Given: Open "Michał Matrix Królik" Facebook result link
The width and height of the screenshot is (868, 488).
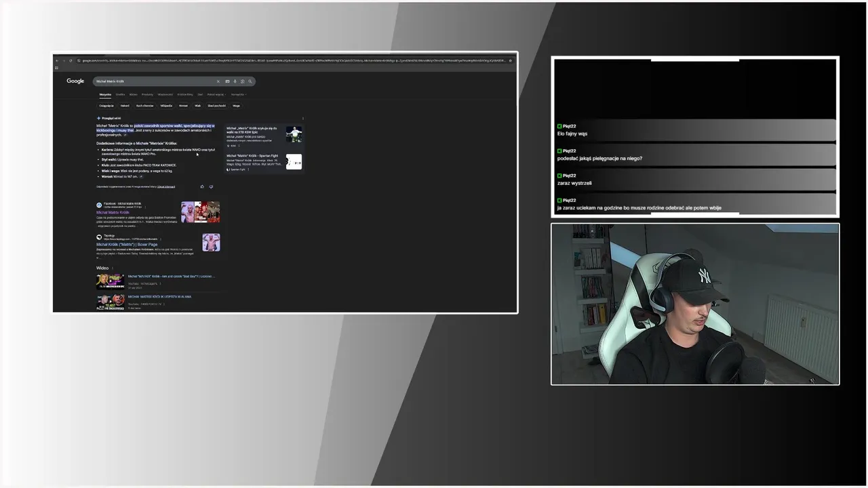Looking at the screenshot, I should pos(113,212).
